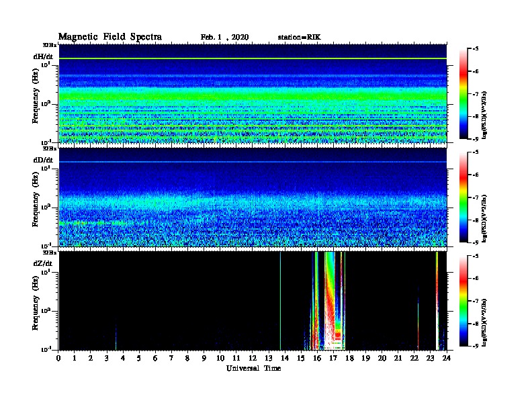Click the "dH/dt" panel label
532x411 pixels.
coord(43,56)
